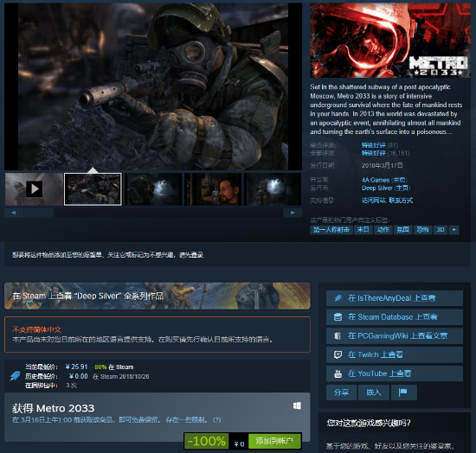The height and width of the screenshot is (453, 476).
Task: Click the YouTube icon
Action: tap(338, 373)
